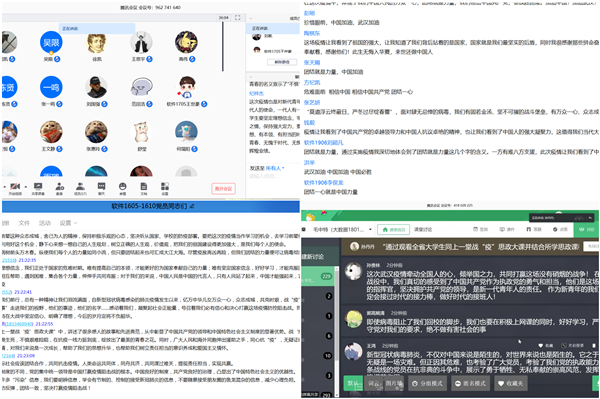Edit group name pencil icon on blue title bar
The width and height of the screenshot is (600, 399).
click(192, 207)
